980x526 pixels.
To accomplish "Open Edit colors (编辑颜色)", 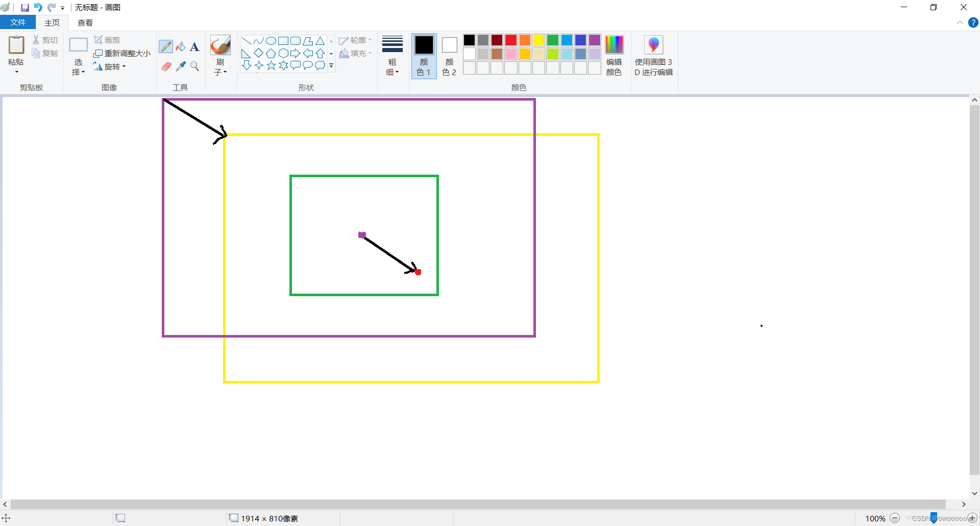I will (614, 56).
